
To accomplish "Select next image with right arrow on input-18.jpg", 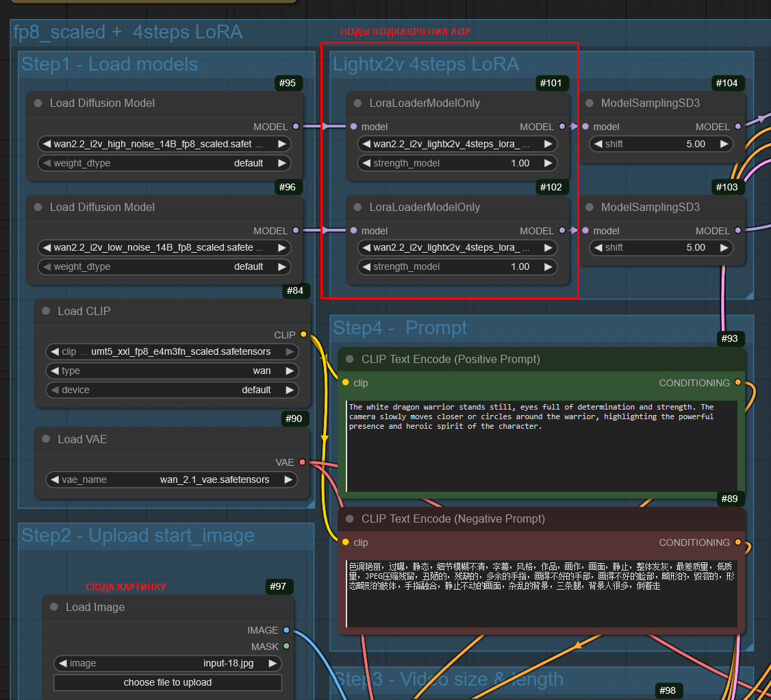I will pyautogui.click(x=273, y=663).
